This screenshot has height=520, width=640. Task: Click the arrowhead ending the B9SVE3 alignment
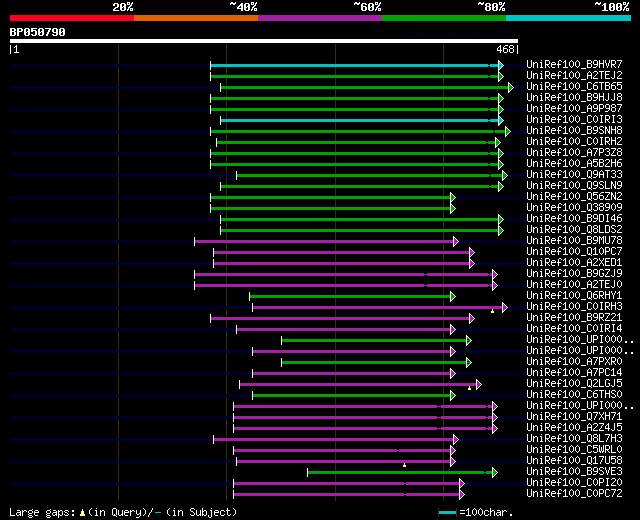[x=495, y=473]
